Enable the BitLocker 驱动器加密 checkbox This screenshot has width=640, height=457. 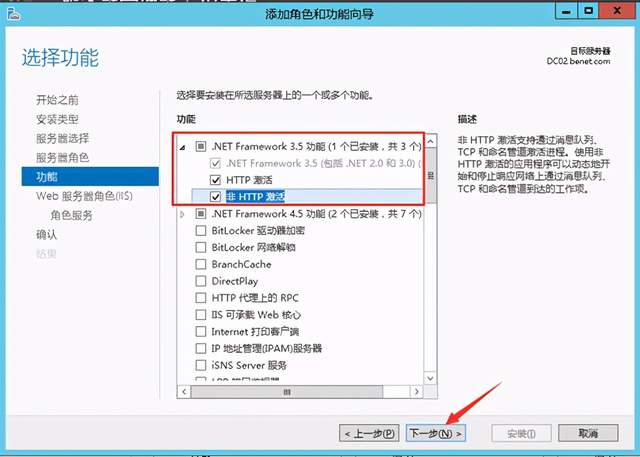(201, 231)
